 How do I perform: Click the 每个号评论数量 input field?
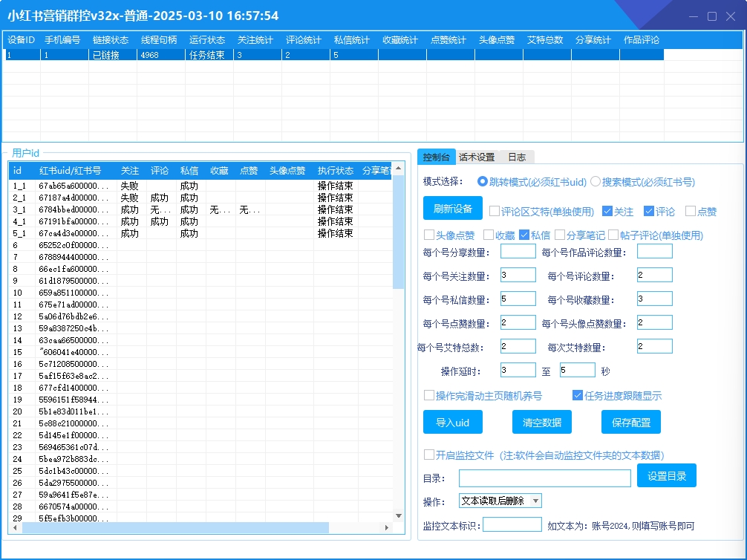655,275
